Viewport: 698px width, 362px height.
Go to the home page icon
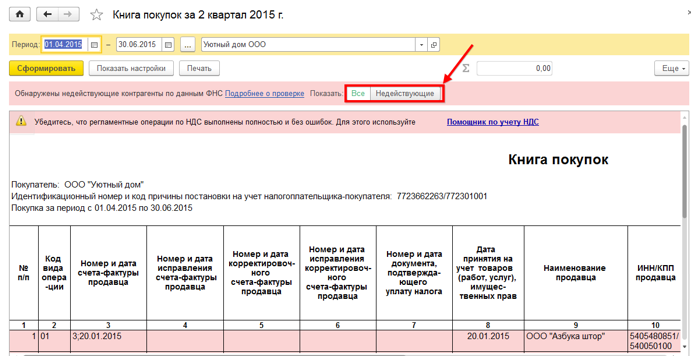pos(20,15)
